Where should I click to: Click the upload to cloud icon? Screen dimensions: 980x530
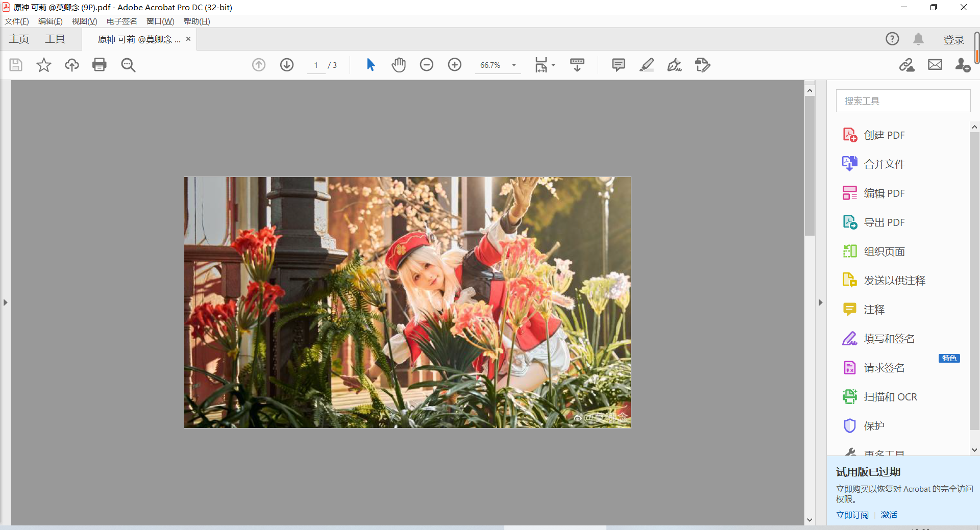(x=72, y=65)
